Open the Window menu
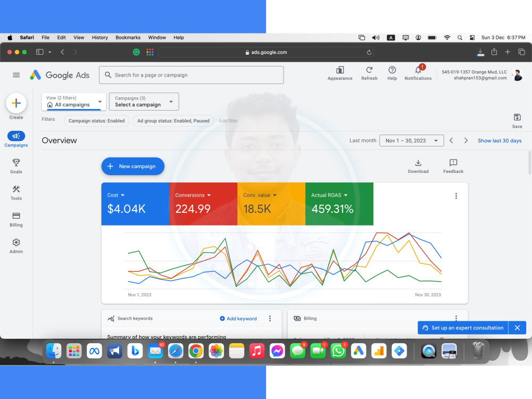Viewport: 532px width, 399px height. [x=157, y=38]
